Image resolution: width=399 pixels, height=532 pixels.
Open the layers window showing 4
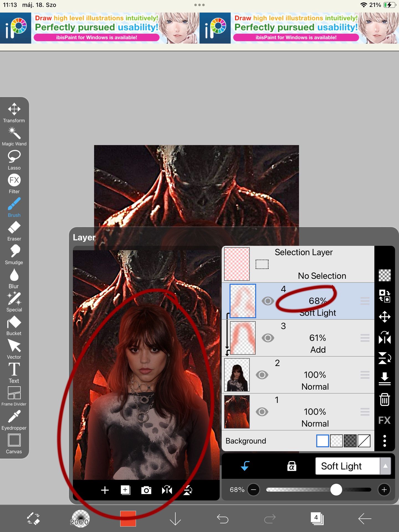(317, 518)
